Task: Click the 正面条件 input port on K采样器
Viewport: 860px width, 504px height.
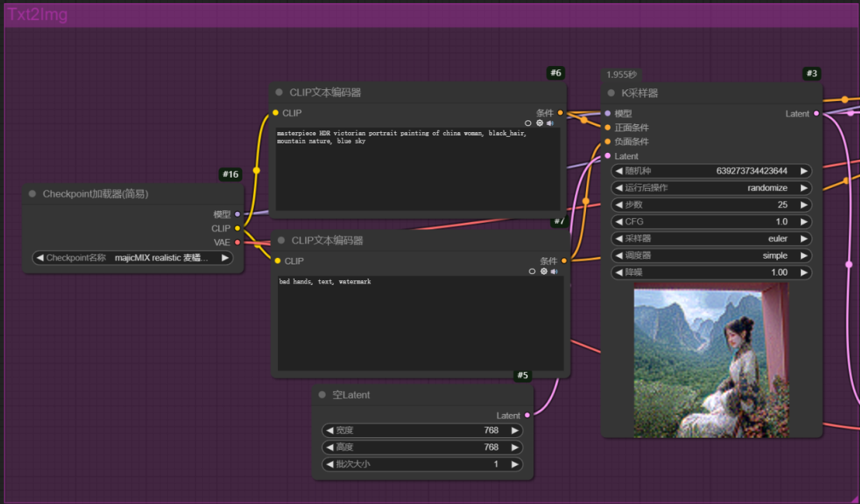Action: point(608,127)
